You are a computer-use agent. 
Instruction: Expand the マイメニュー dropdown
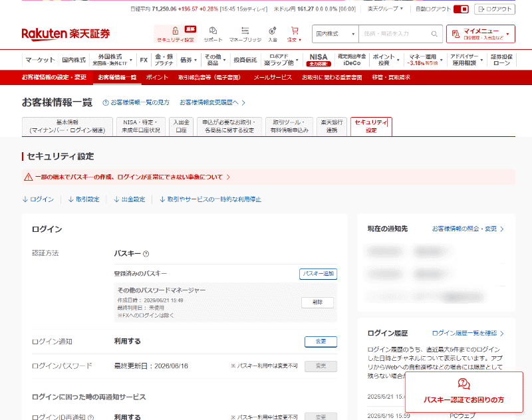(x=481, y=34)
